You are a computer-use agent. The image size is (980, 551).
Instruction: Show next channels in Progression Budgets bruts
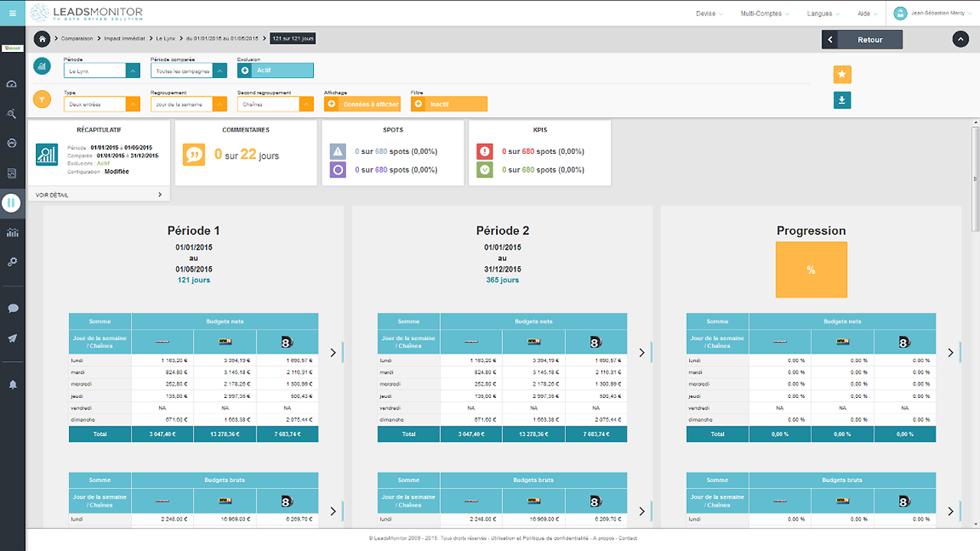tap(950, 511)
